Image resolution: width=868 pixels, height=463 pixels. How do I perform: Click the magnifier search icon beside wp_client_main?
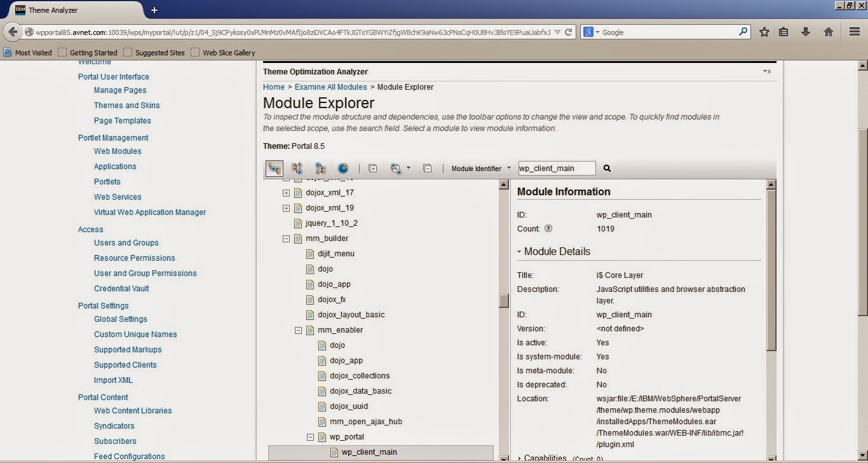pyautogui.click(x=607, y=169)
